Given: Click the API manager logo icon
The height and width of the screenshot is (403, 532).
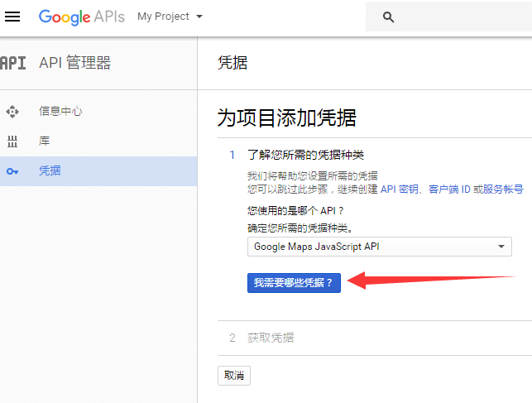Looking at the screenshot, I should click(x=13, y=63).
